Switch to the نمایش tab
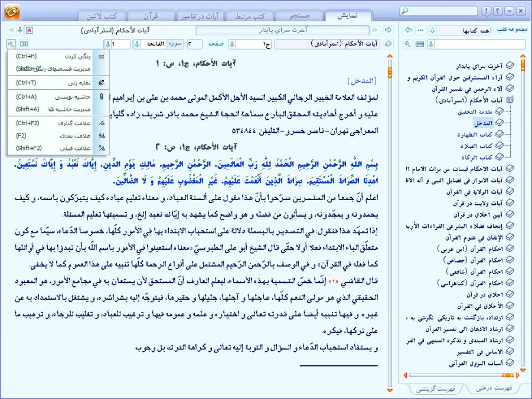Screen dimensions: 532x399 348,16
